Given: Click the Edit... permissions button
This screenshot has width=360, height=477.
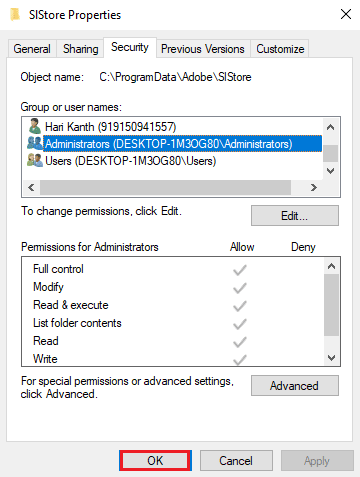Looking at the screenshot, I should point(295,216).
